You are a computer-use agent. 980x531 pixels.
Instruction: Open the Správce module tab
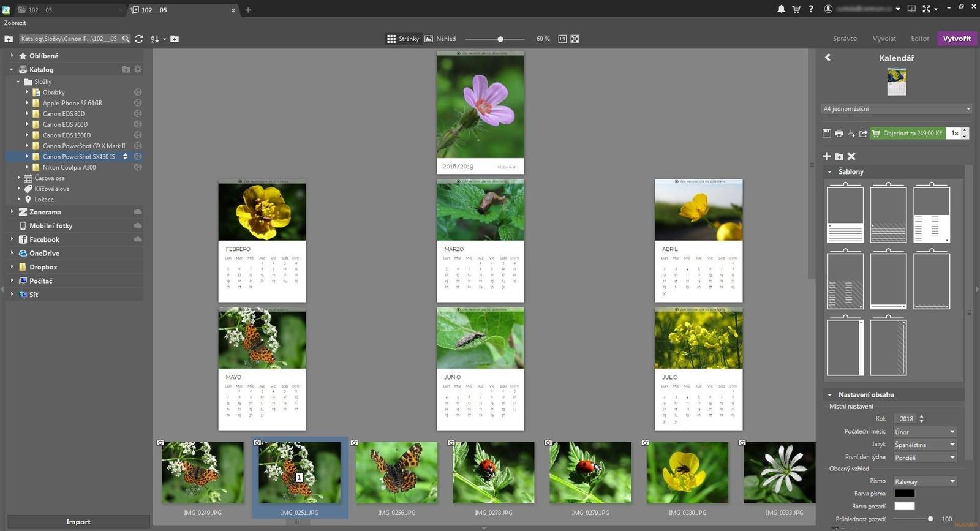pos(845,39)
